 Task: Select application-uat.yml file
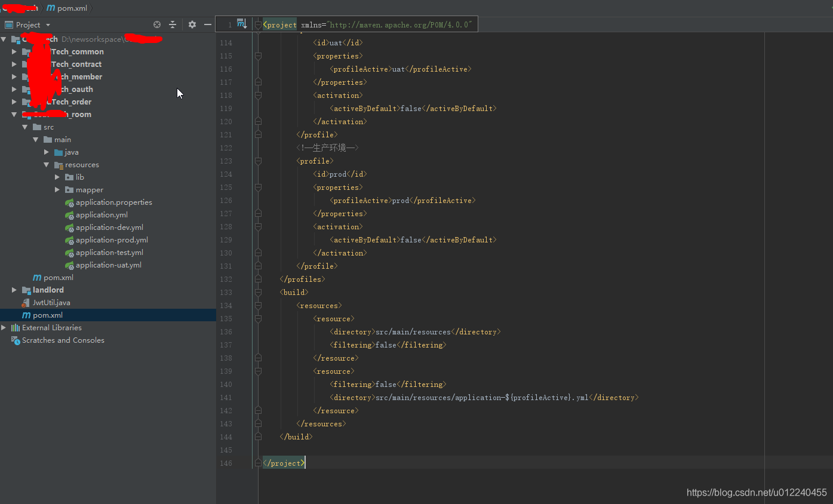click(109, 265)
